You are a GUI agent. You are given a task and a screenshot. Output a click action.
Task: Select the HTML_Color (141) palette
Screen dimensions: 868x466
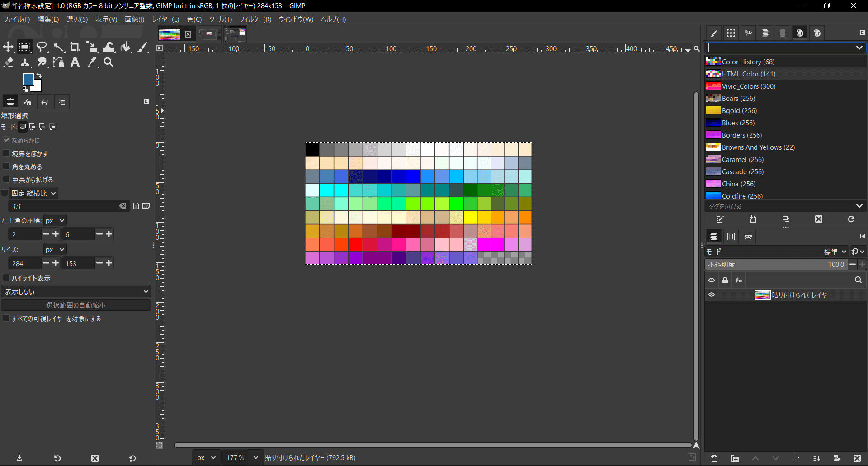pyautogui.click(x=786, y=74)
